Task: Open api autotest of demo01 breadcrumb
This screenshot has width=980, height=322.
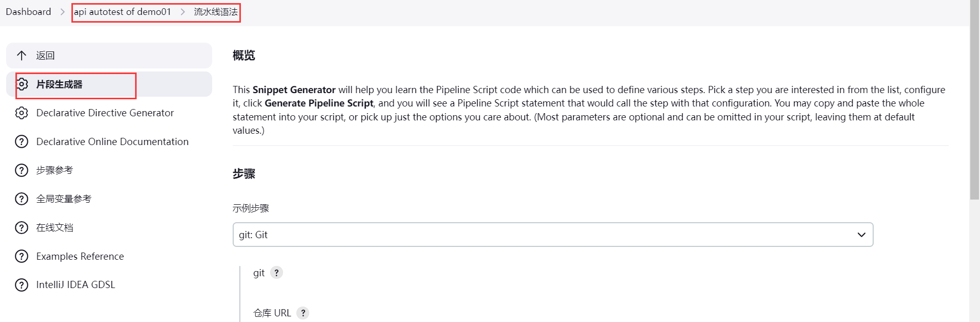Action: pos(122,12)
